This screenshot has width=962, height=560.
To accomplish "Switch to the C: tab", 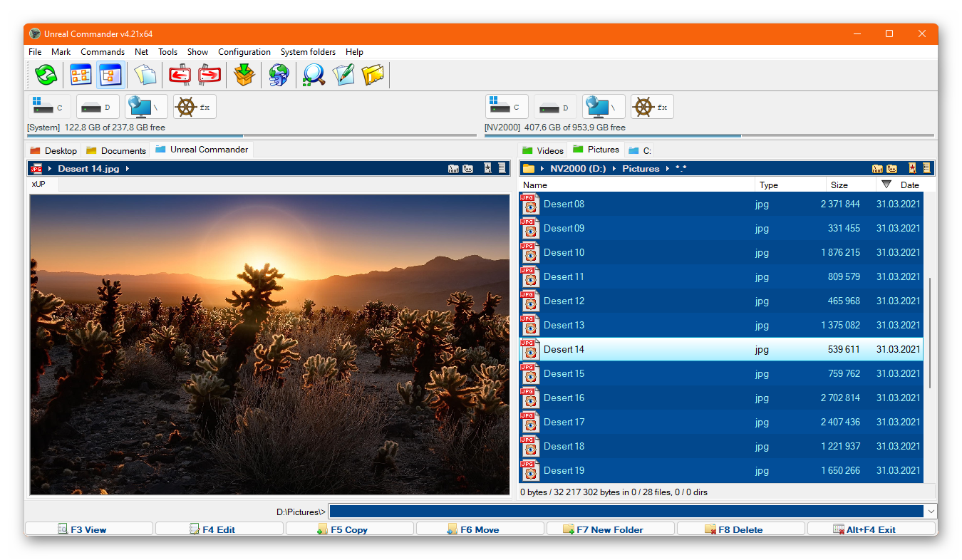I will [x=640, y=150].
